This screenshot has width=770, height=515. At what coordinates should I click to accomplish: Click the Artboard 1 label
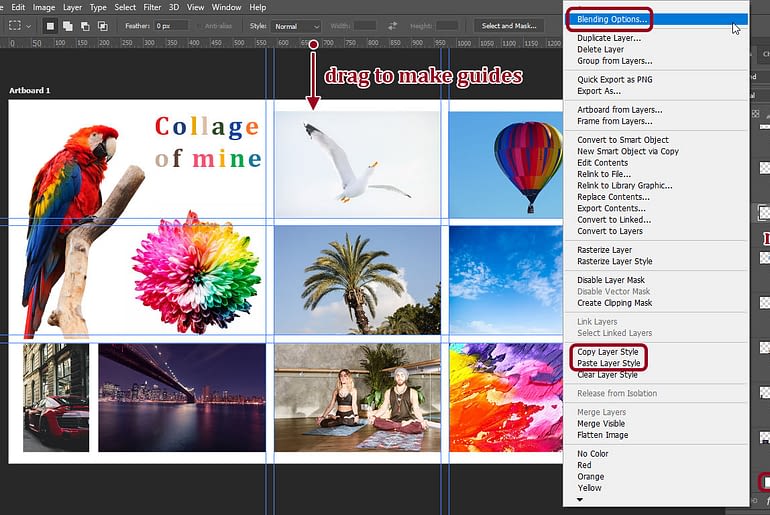(x=29, y=90)
